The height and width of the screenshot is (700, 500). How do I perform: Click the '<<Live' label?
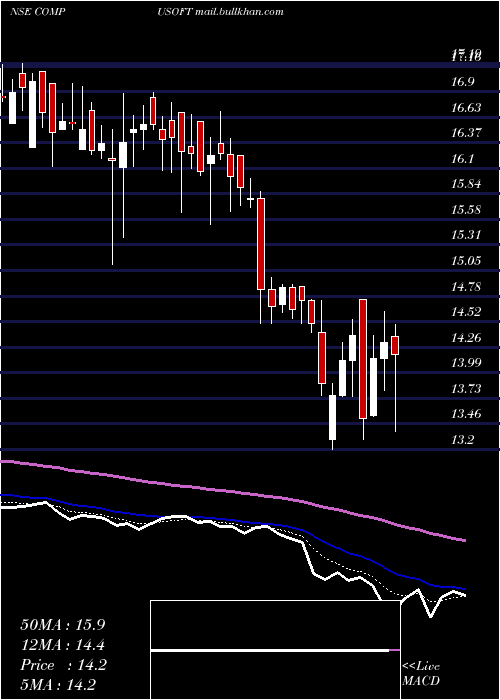click(421, 667)
